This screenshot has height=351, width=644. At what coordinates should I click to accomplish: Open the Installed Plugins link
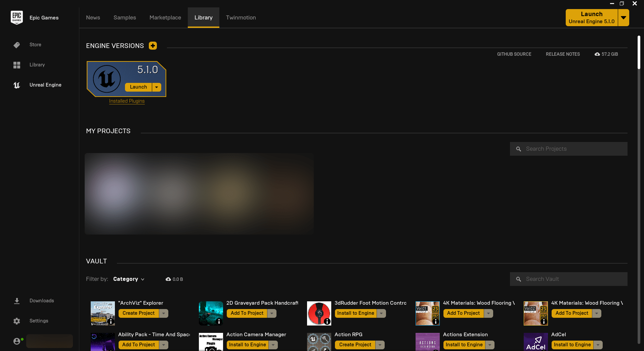click(127, 101)
